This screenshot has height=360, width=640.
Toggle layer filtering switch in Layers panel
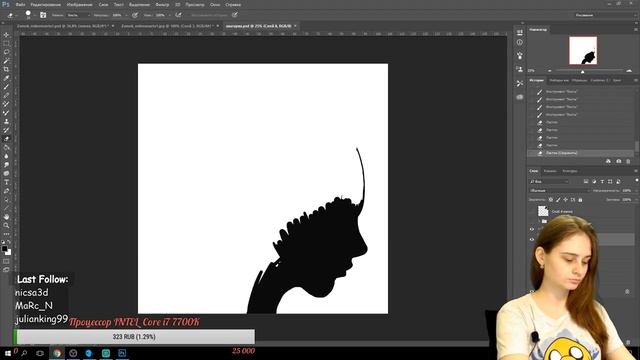pyautogui.click(x=636, y=180)
